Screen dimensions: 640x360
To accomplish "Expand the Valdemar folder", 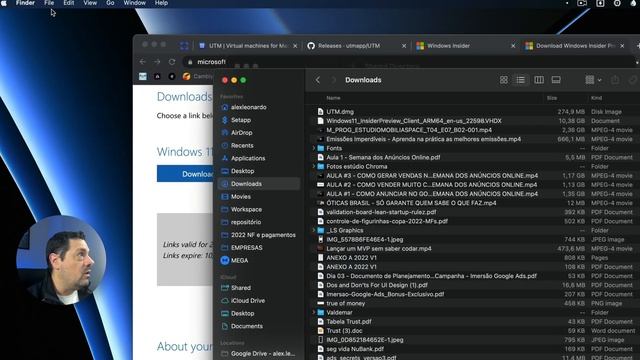I will pyautogui.click(x=314, y=313).
